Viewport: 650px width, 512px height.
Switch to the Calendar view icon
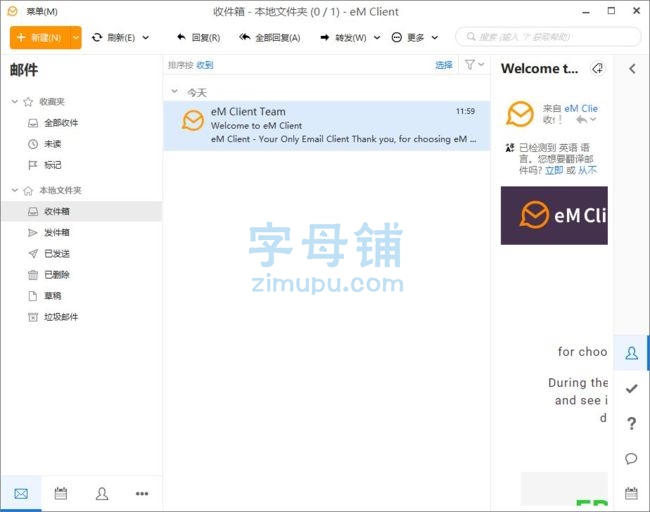pos(61,493)
